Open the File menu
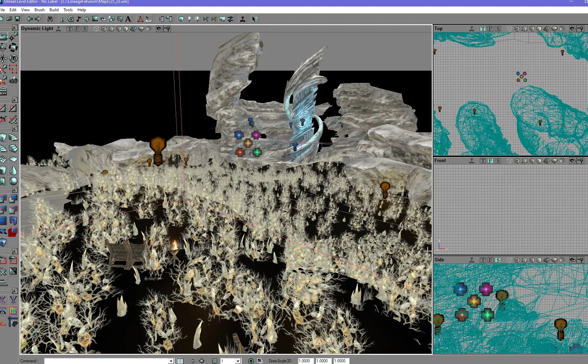This screenshot has height=364, width=588. tap(2, 10)
